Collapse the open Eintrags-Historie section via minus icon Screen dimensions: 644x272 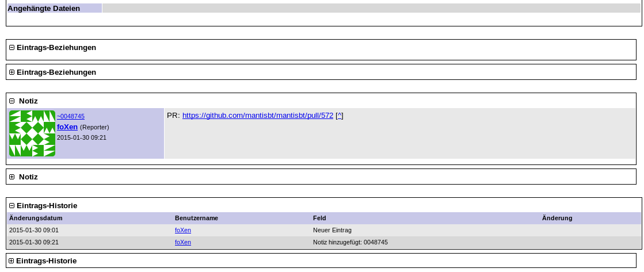point(12,206)
